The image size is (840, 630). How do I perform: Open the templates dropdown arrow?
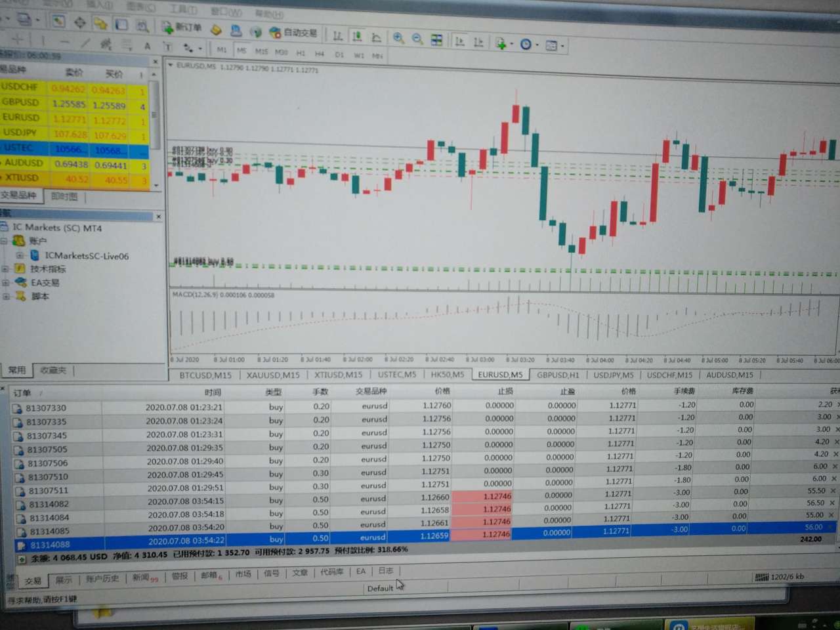tap(562, 46)
